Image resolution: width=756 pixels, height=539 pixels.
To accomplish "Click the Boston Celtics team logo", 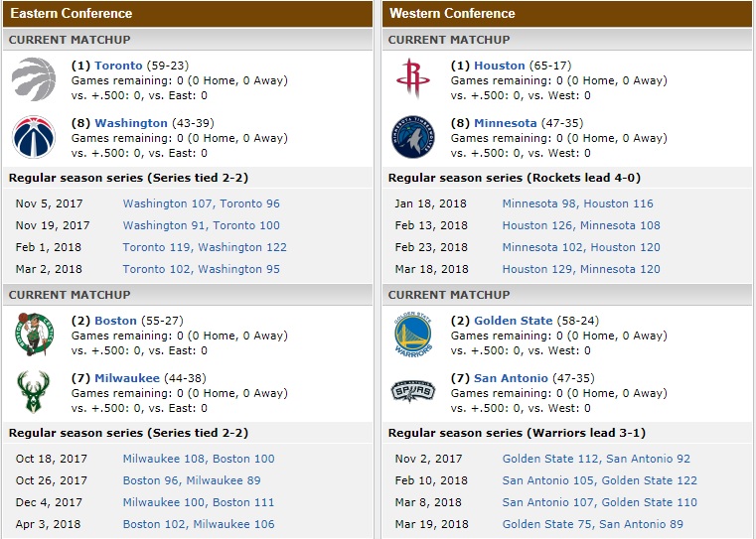I will (34, 335).
